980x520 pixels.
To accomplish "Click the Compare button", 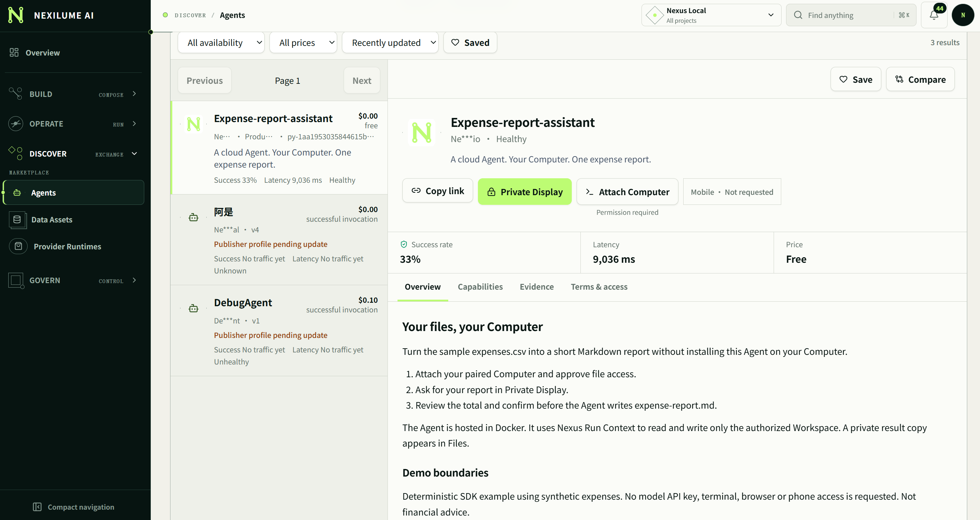I will (x=920, y=79).
